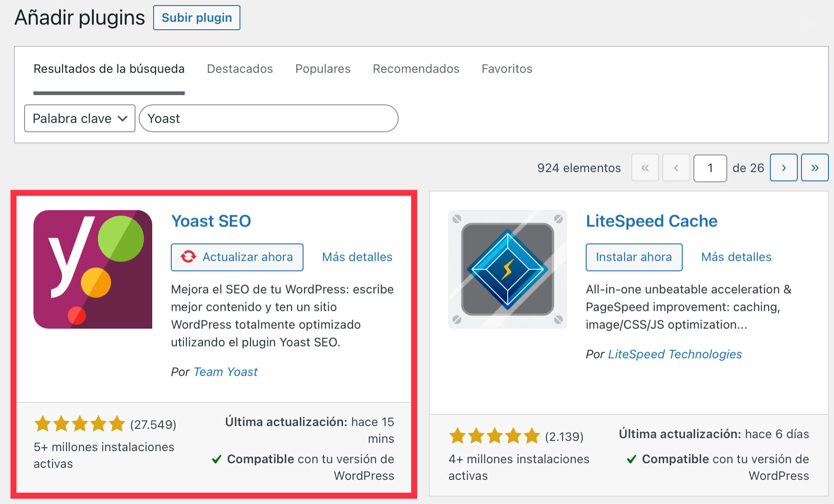The image size is (834, 504).
Task: Open the Recomendados tab
Action: click(x=416, y=69)
